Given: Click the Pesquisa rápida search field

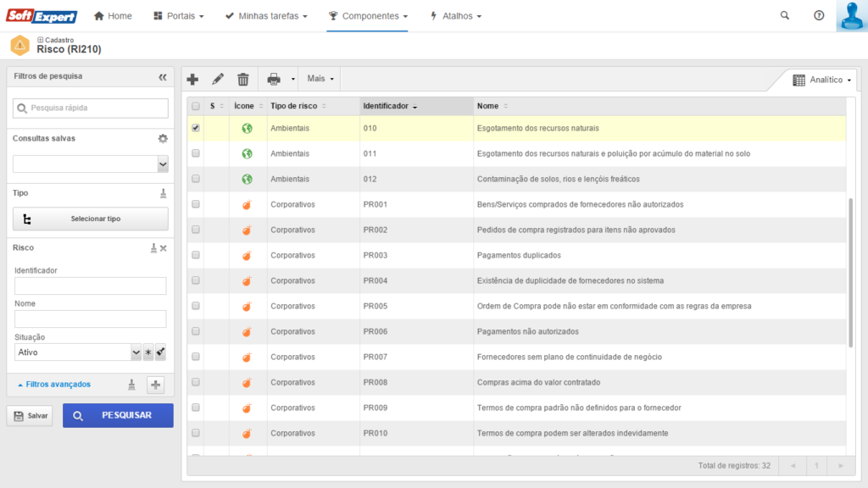Looking at the screenshot, I should [x=91, y=108].
